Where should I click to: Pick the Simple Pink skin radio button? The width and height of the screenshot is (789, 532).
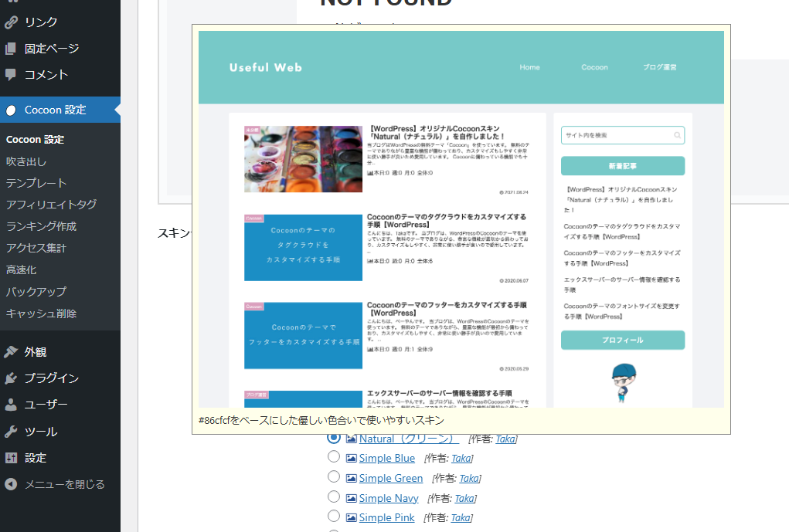(334, 517)
